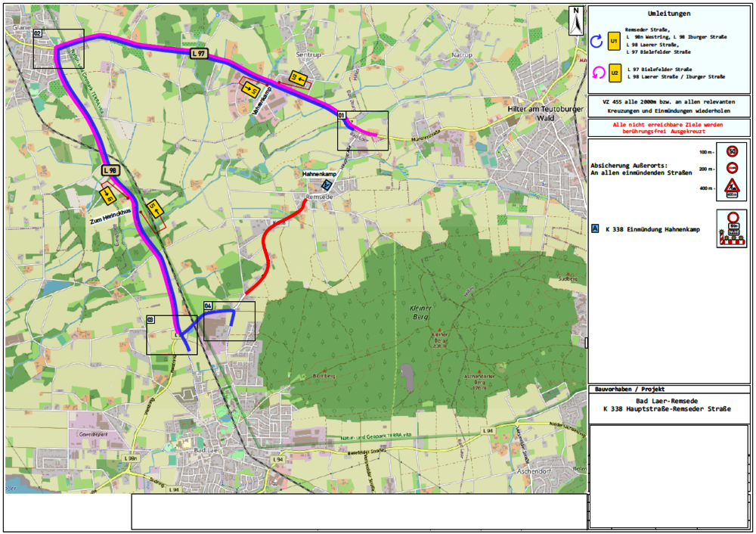Viewport: 756px width, 534px height.
Task: Select detail box 01 on the map
Action: [x=362, y=130]
